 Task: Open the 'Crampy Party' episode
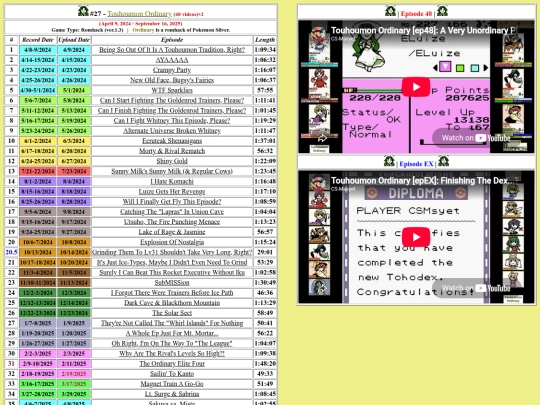172,70
